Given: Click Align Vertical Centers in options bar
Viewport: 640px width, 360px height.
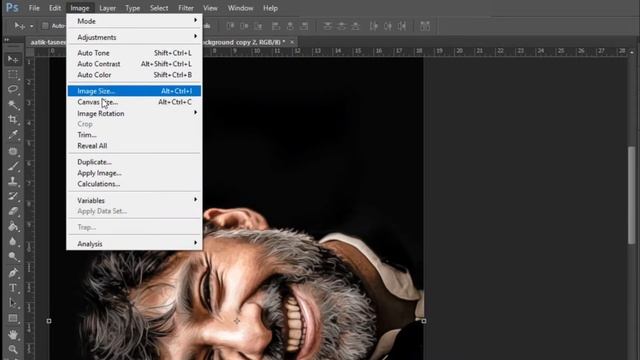Looking at the screenshot, I should pos(244,26).
